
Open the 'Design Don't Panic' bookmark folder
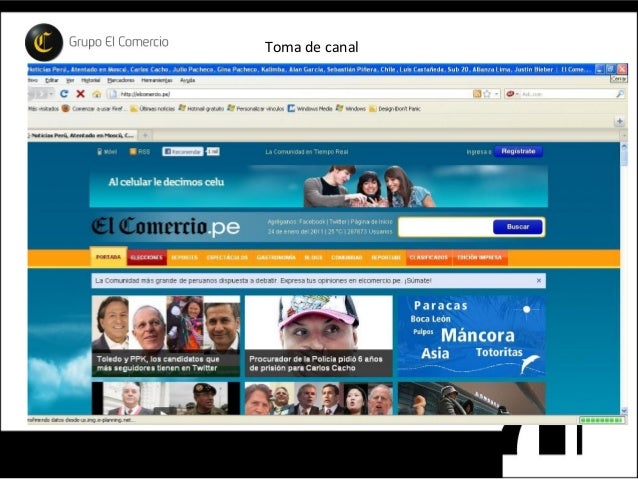pyautogui.click(x=395, y=109)
